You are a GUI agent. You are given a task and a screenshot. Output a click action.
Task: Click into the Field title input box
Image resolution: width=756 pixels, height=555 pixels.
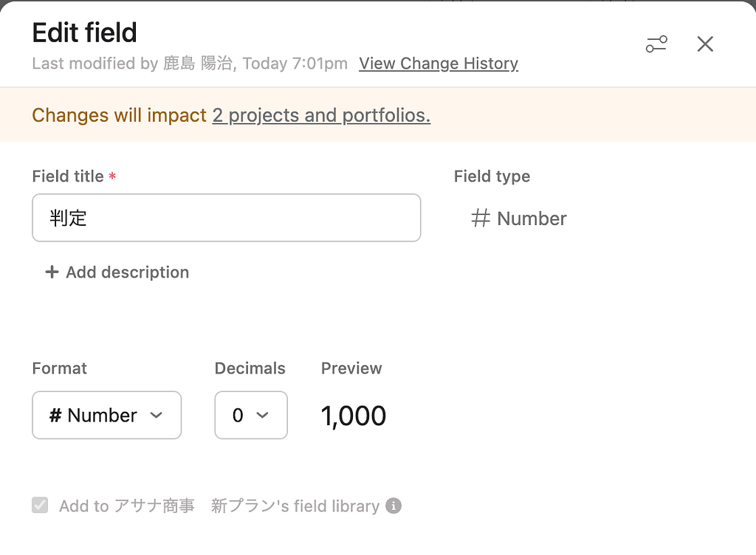click(x=226, y=218)
